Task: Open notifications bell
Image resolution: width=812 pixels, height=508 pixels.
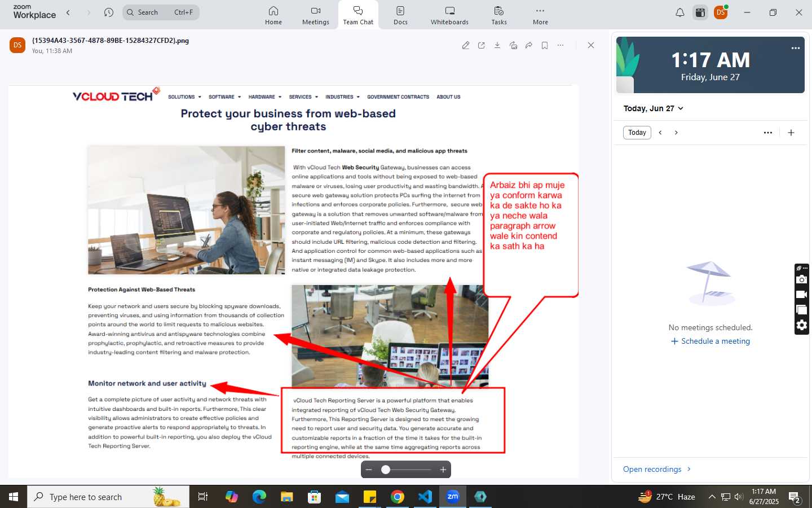Action: click(x=680, y=12)
